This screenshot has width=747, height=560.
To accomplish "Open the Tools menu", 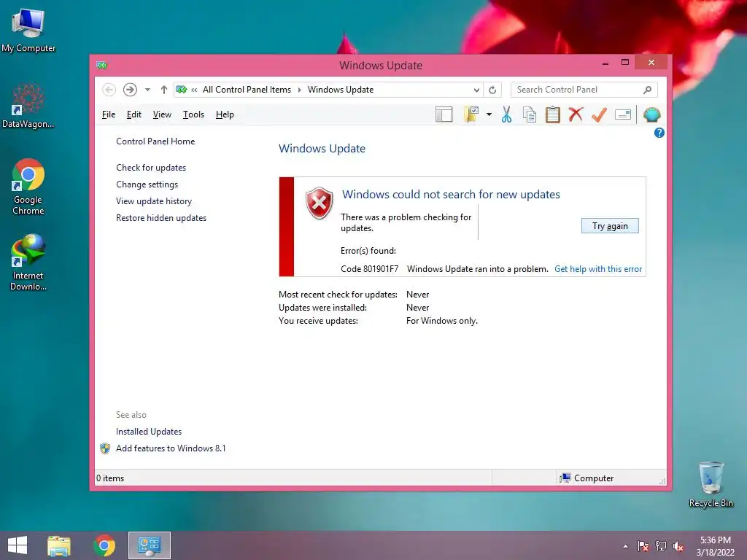I will click(193, 114).
